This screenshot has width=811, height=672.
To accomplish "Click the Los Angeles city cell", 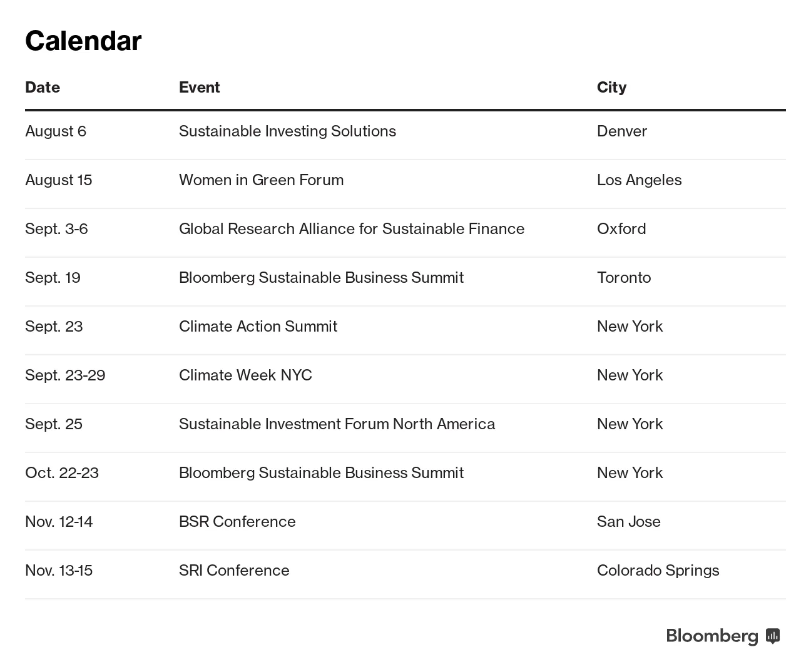I will point(639,180).
